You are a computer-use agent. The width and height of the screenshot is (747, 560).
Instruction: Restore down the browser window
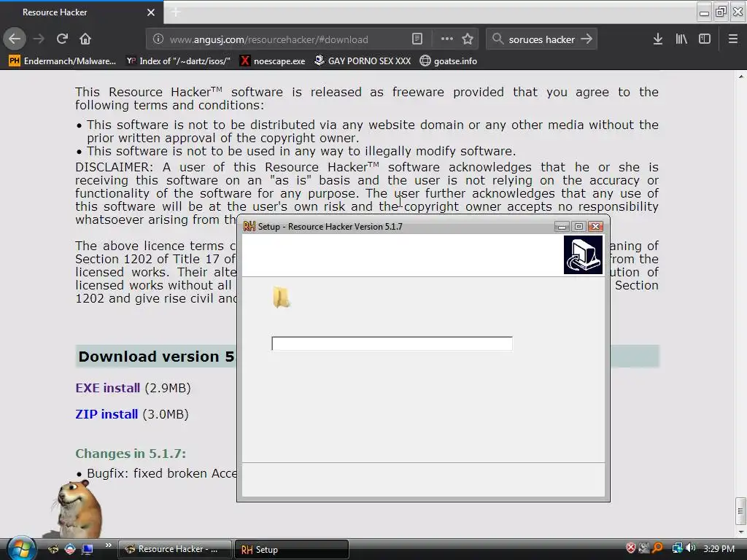[721, 12]
